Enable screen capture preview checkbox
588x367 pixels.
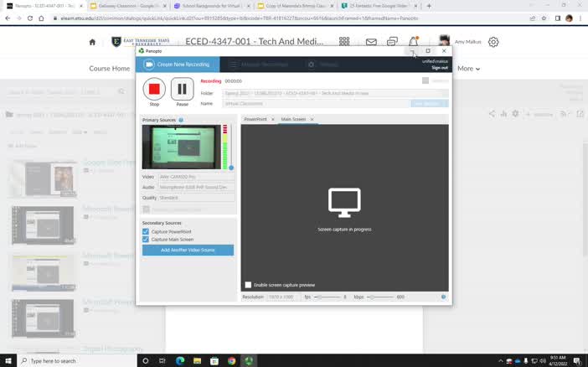click(x=248, y=285)
